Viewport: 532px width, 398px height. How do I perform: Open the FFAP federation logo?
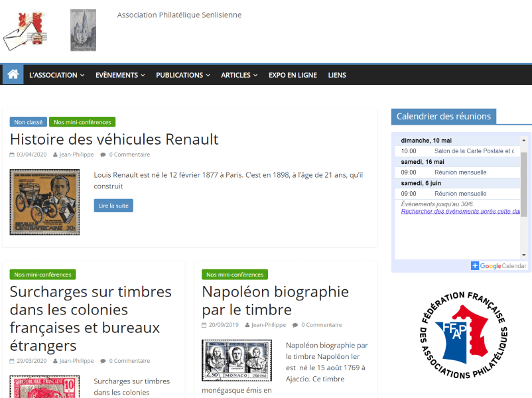tap(463, 335)
